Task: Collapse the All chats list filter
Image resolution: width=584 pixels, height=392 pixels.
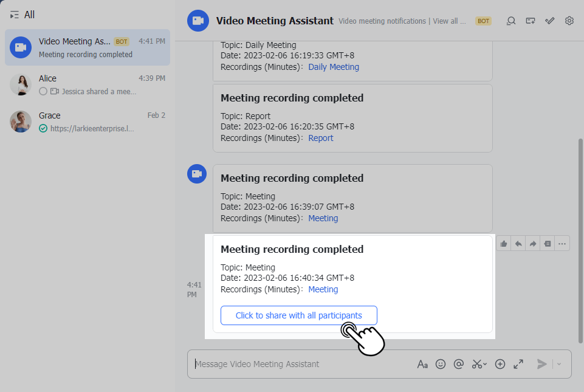Action: click(15, 15)
